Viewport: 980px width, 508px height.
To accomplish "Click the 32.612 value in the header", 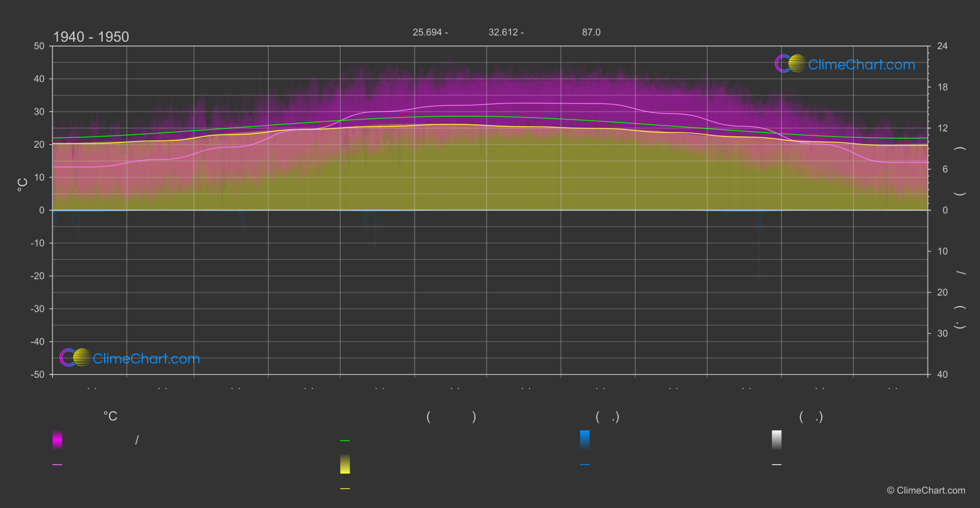I will tap(503, 32).
